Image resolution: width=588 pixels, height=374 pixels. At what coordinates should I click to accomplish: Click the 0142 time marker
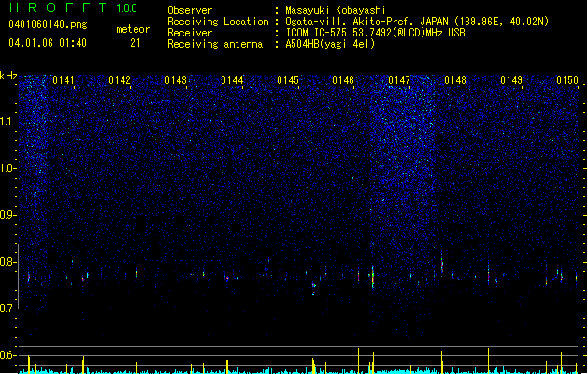point(120,80)
